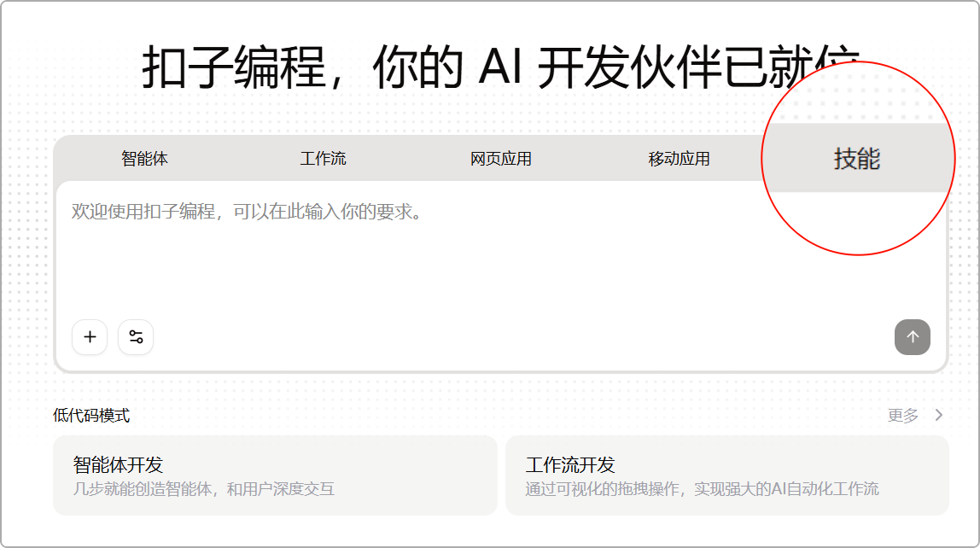The width and height of the screenshot is (980, 548).
Task: Select the 工作流开发 card
Action: (x=726, y=475)
